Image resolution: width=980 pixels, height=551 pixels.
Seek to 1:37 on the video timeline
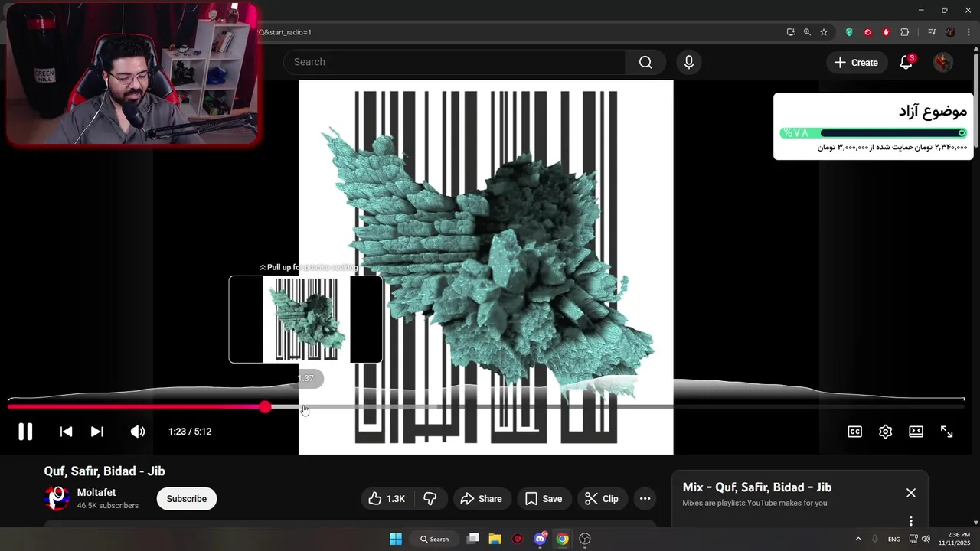point(305,407)
